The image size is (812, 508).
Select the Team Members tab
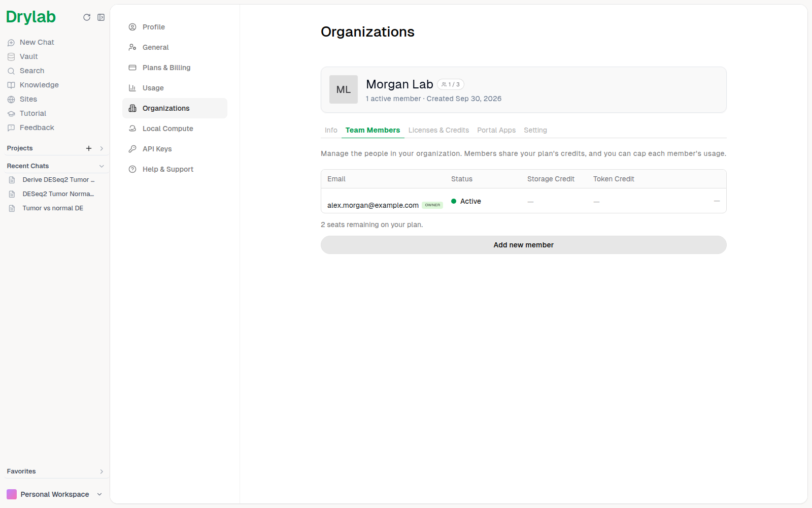coord(373,130)
